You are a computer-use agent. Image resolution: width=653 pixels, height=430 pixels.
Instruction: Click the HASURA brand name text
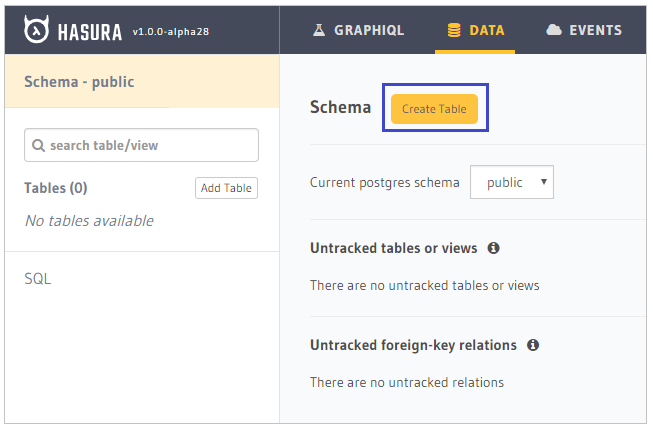tap(90, 32)
